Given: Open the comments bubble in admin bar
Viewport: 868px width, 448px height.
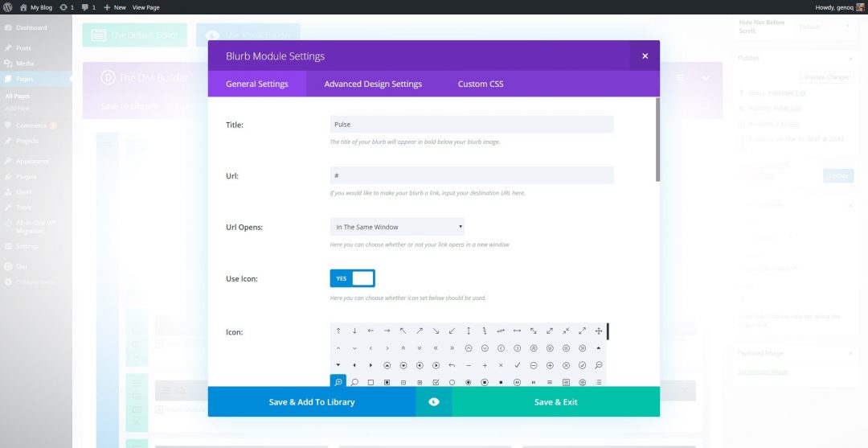Looking at the screenshot, I should (88, 7).
